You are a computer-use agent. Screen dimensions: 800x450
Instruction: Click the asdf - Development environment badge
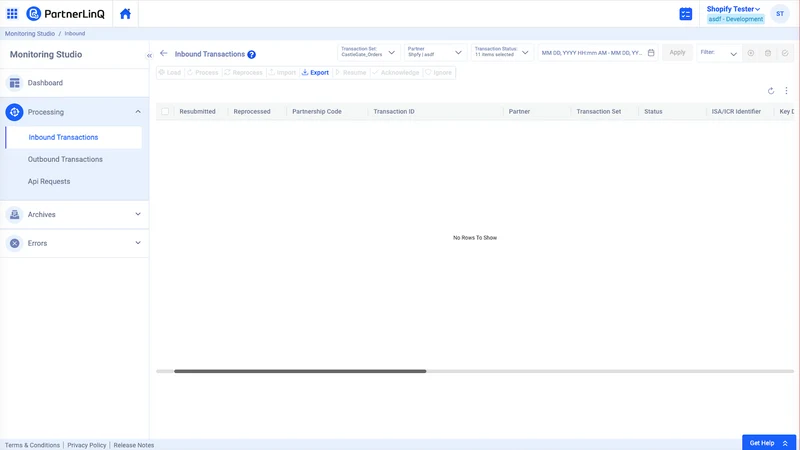coord(735,19)
